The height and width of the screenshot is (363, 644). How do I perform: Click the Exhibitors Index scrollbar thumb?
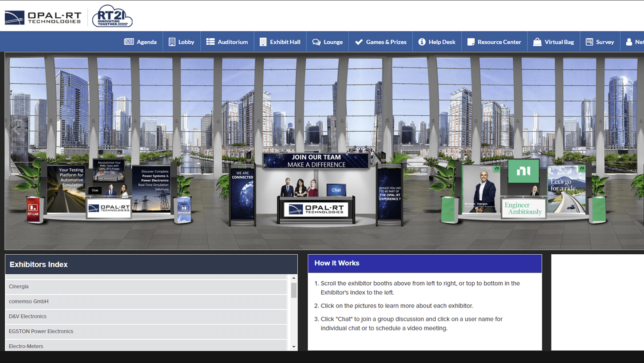[x=293, y=290]
